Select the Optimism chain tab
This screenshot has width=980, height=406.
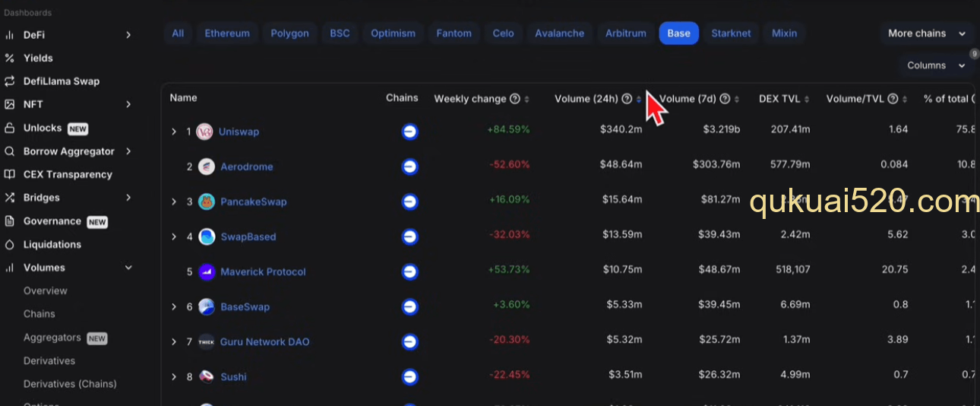click(394, 33)
